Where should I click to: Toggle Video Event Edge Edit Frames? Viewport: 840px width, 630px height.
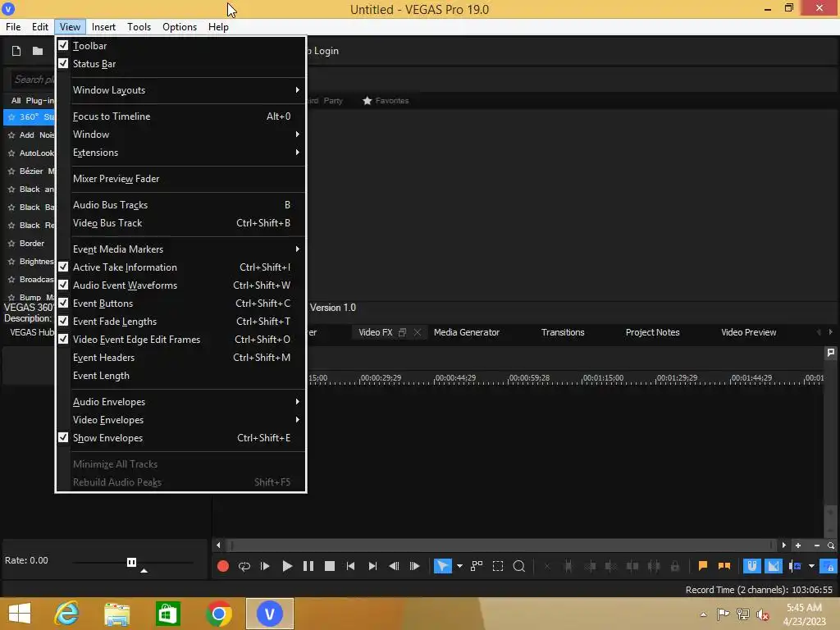click(x=181, y=340)
